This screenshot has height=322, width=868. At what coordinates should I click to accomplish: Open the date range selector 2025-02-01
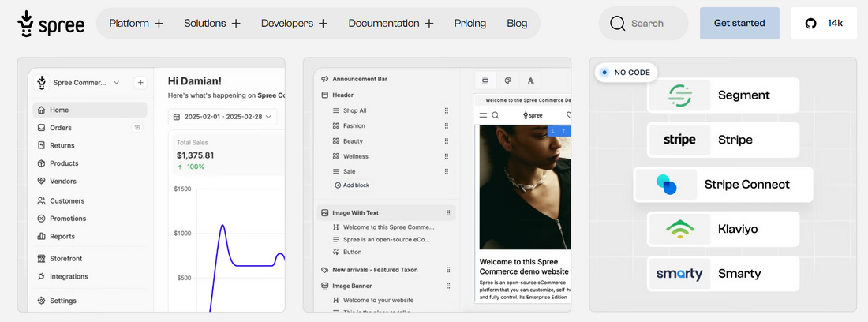tap(223, 117)
